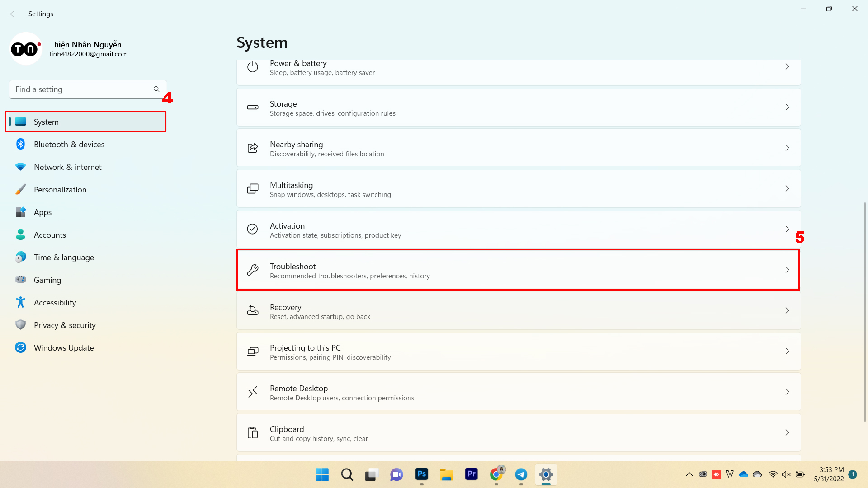Viewport: 868px width, 488px height.
Task: Expand the Troubleshoot chevron
Action: click(787, 270)
